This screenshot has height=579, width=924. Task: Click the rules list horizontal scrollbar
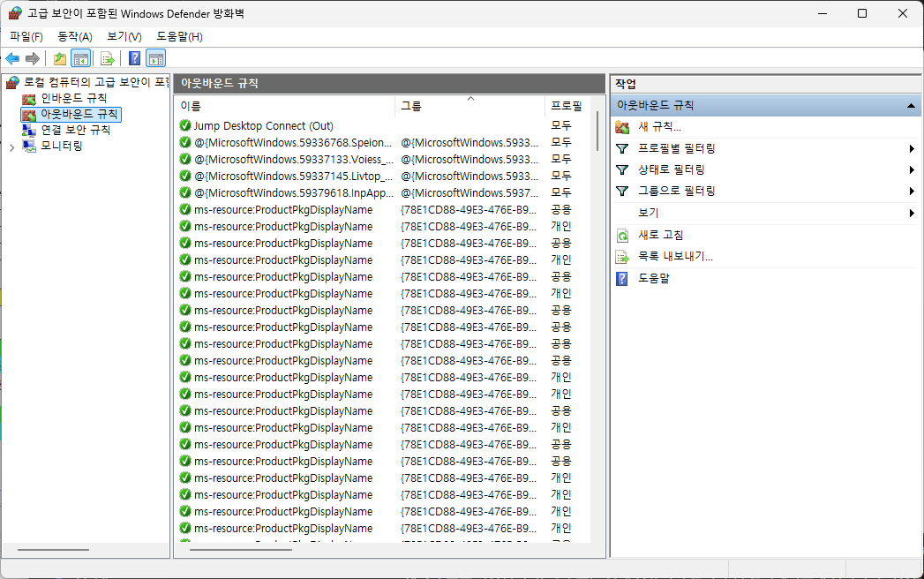[x=240, y=550]
